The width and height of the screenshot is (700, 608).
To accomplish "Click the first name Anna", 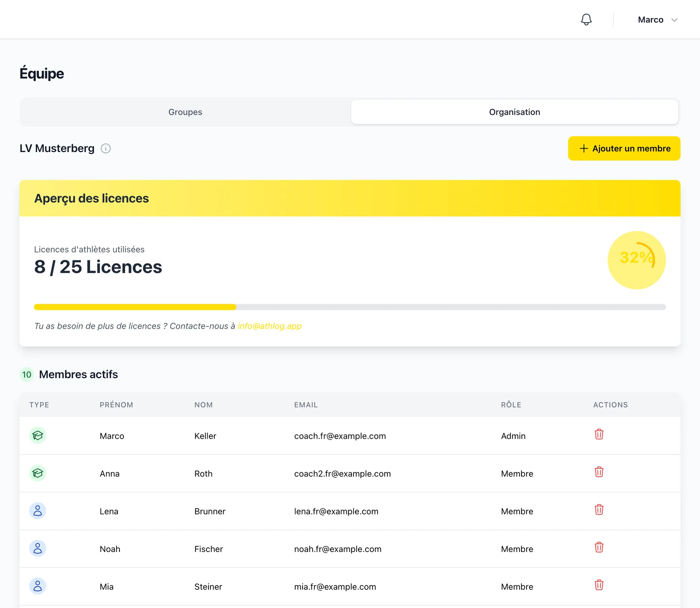I will click(110, 474).
